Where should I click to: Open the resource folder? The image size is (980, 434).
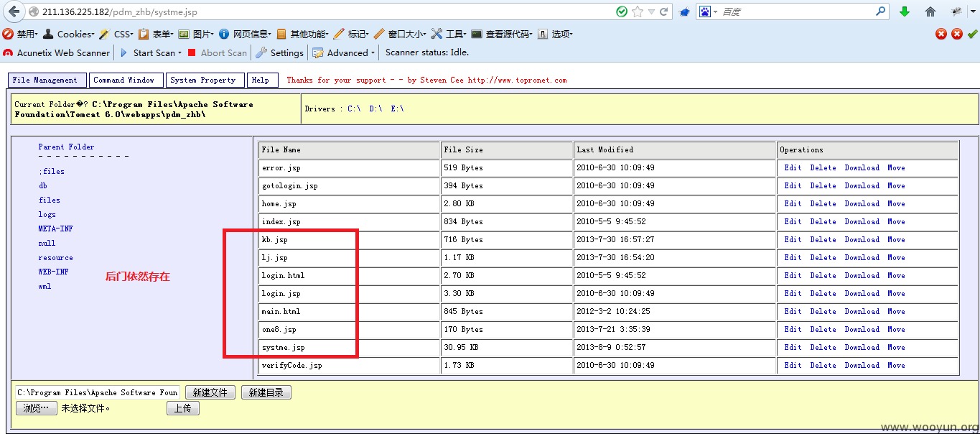55,257
